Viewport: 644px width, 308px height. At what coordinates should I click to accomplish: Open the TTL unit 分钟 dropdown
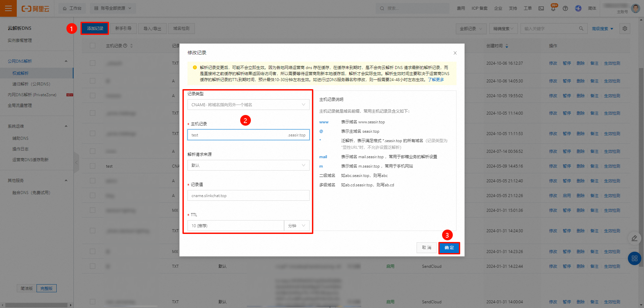pos(297,226)
